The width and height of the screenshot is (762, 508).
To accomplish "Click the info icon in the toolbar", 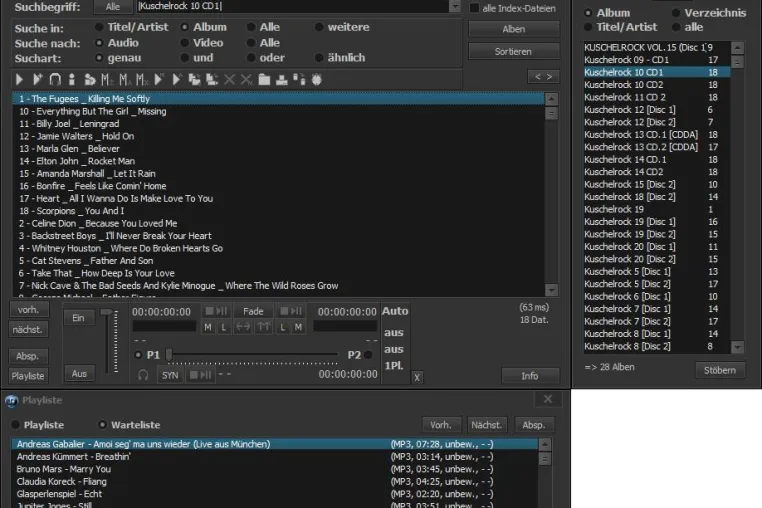I will coord(72,79).
